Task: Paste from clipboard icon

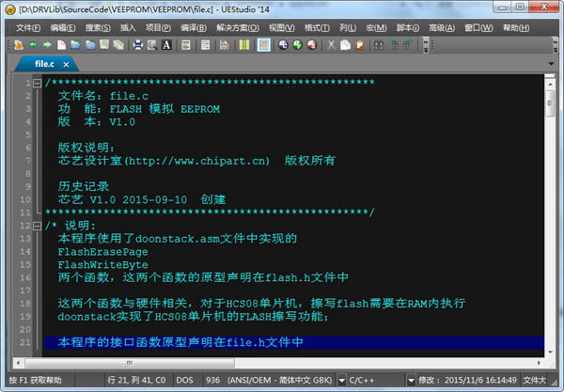Action: coord(360,45)
